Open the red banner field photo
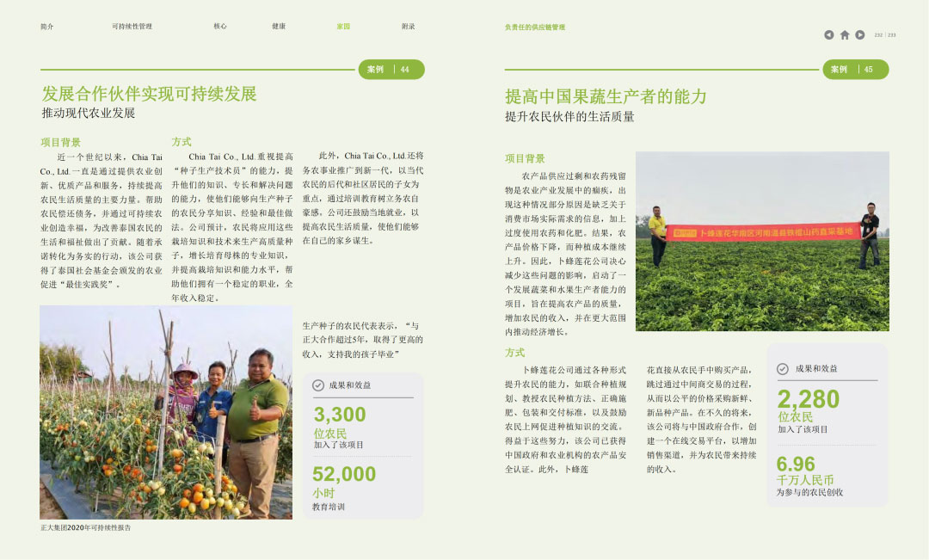 [x=762, y=242]
